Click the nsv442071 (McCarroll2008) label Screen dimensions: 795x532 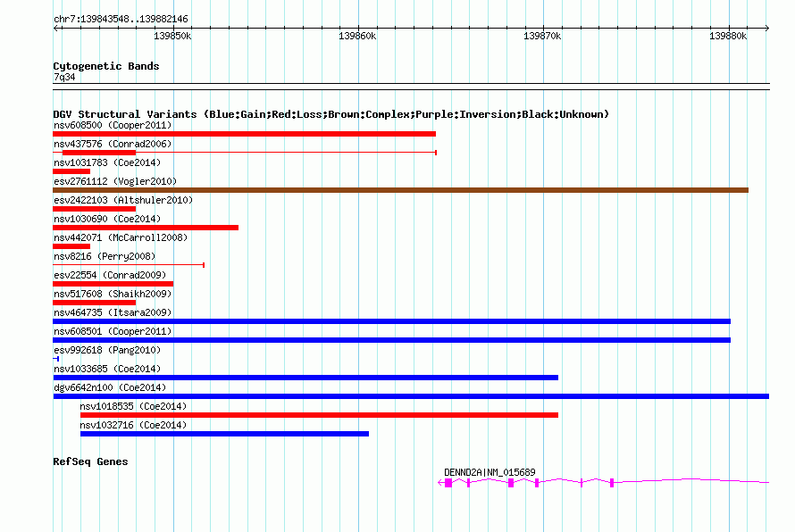[121, 237]
